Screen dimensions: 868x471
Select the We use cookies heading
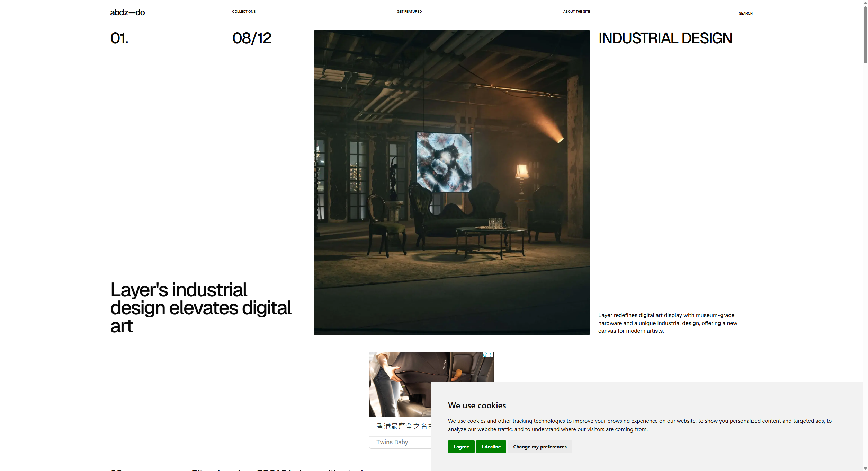(477, 405)
